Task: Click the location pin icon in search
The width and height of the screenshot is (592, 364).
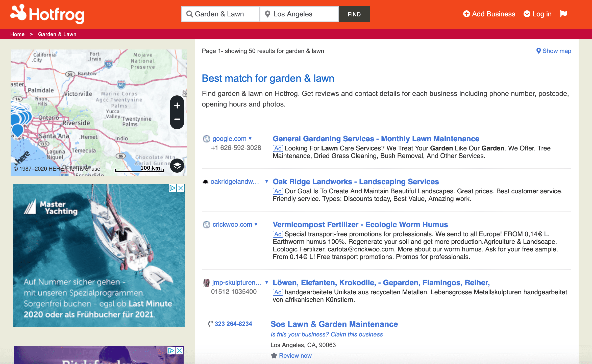Action: (x=267, y=14)
